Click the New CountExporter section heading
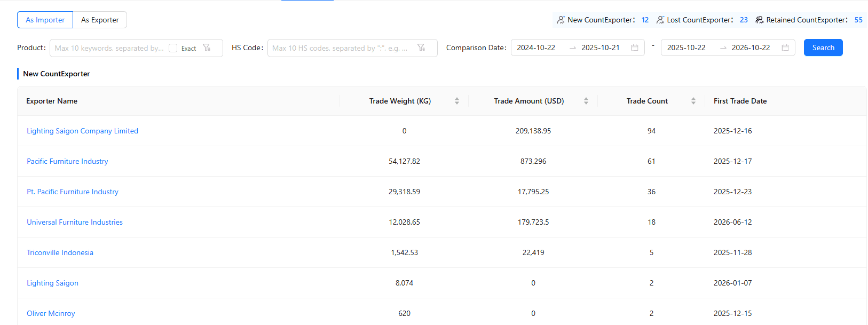Screen dimensions: 868x325 [57, 74]
